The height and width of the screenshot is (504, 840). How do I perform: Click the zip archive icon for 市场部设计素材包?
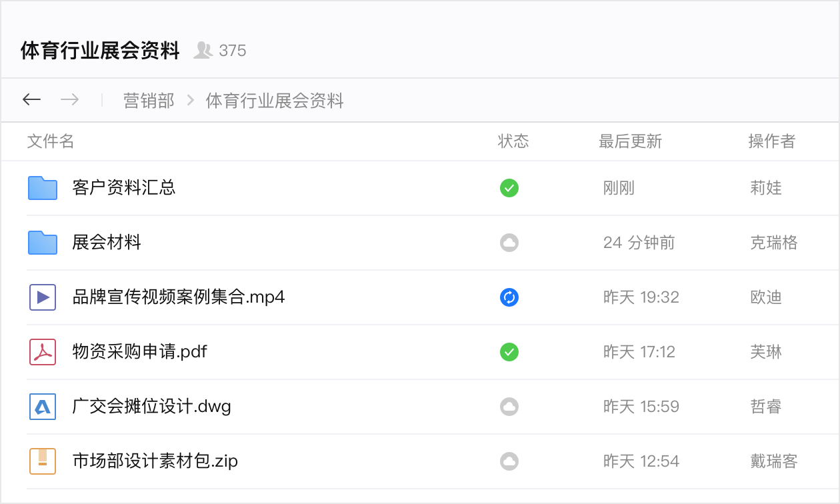[x=43, y=461]
